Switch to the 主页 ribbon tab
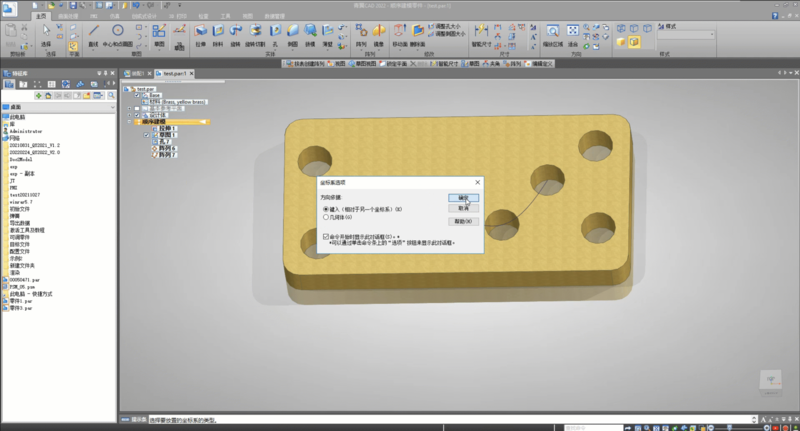 40,17
